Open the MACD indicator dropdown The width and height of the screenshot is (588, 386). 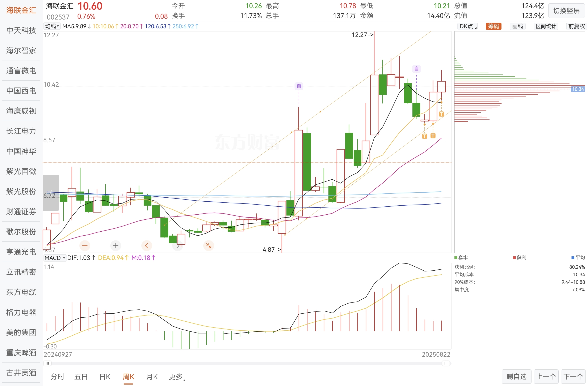coord(55,258)
